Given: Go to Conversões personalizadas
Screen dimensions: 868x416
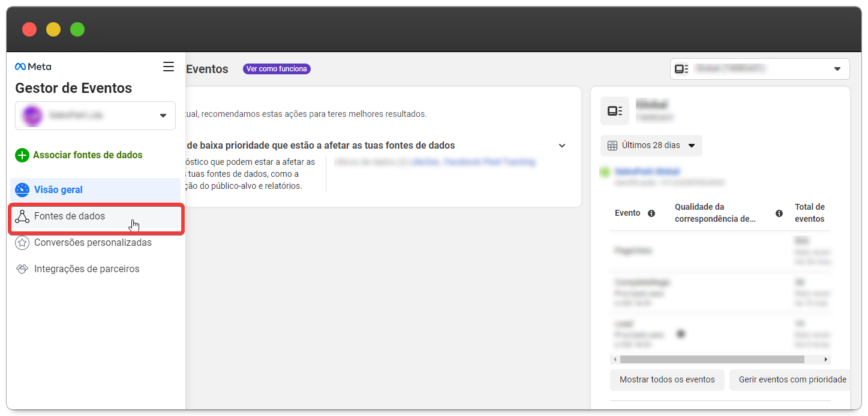Looking at the screenshot, I should click(92, 243).
